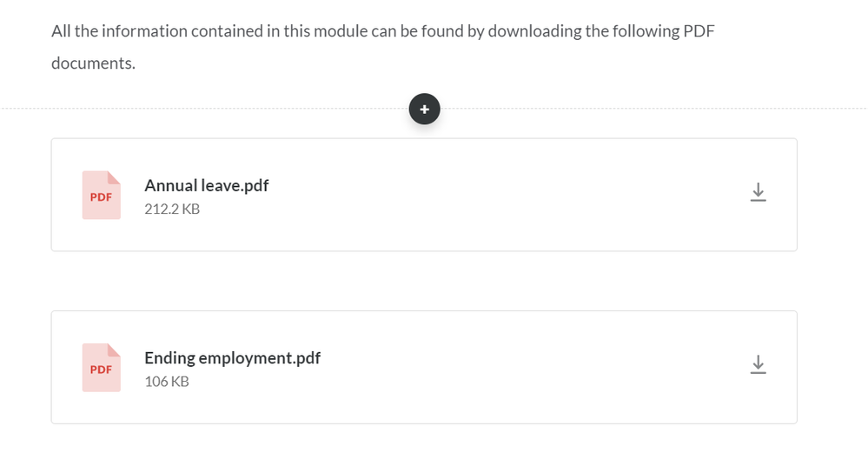The width and height of the screenshot is (868, 453).
Task: Click the PDF icon for Ending employment
Action: tap(101, 368)
